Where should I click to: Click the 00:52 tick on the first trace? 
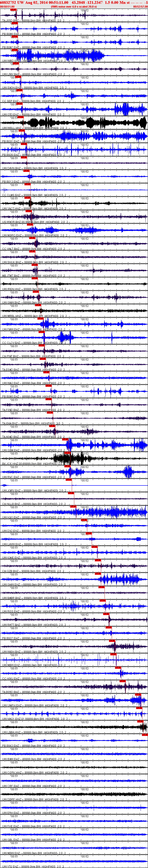(x=85, y=11)
